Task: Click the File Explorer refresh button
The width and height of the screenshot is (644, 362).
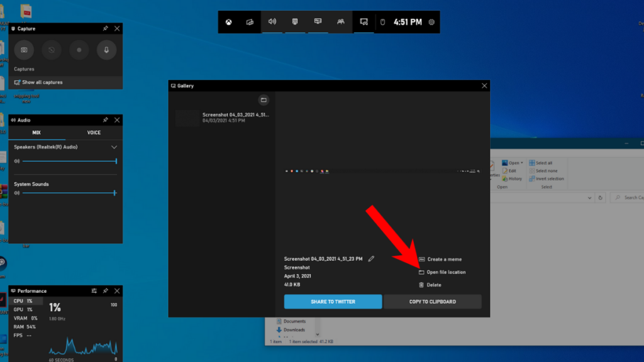Action: [x=601, y=198]
